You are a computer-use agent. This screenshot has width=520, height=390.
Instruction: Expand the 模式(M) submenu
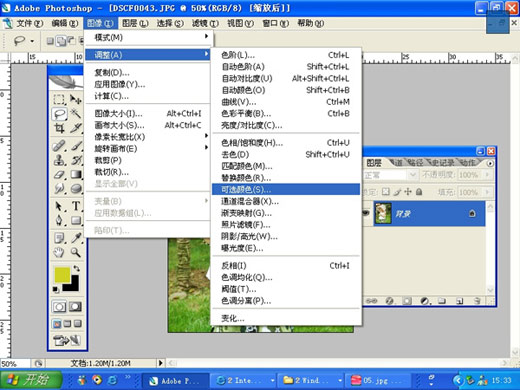click(x=147, y=37)
